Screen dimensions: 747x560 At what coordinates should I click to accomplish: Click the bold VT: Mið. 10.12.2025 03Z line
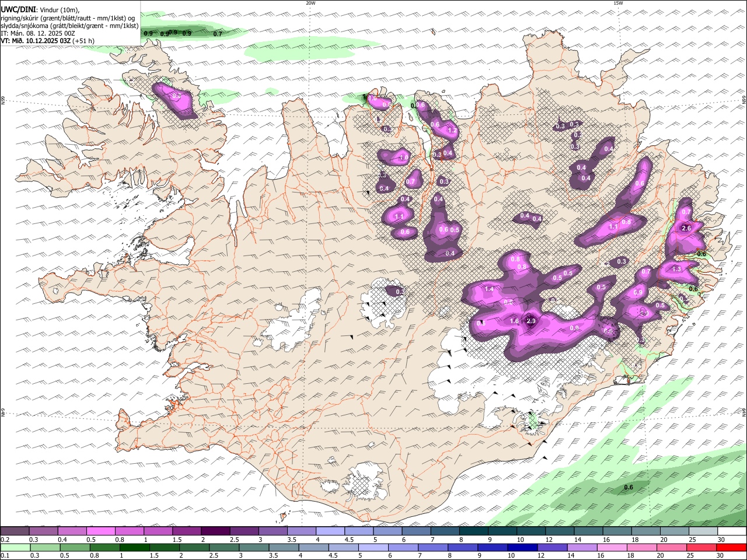[36, 41]
